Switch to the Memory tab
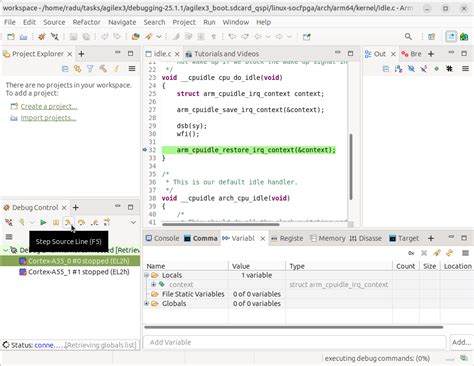Image resolution: width=474 pixels, height=366 pixels. [x=328, y=238]
